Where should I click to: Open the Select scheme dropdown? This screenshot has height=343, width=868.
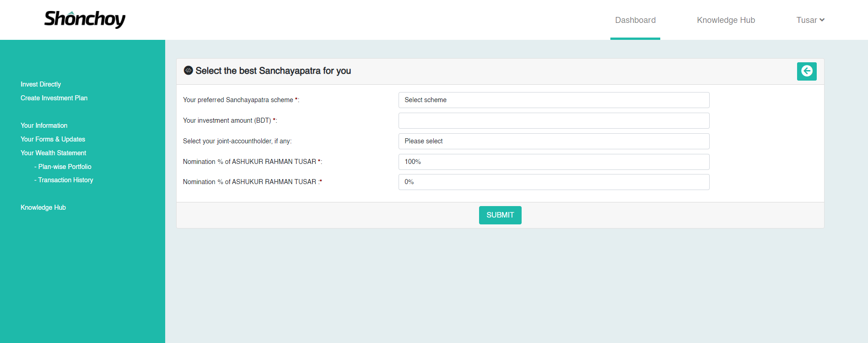[554, 100]
